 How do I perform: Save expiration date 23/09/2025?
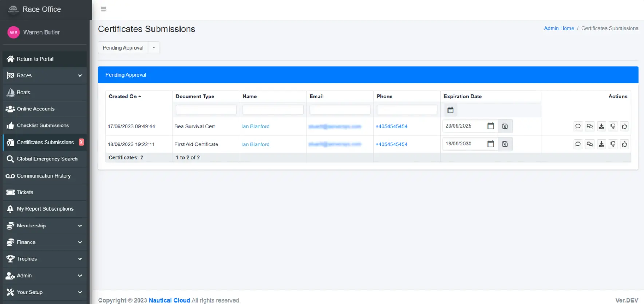pos(505,126)
